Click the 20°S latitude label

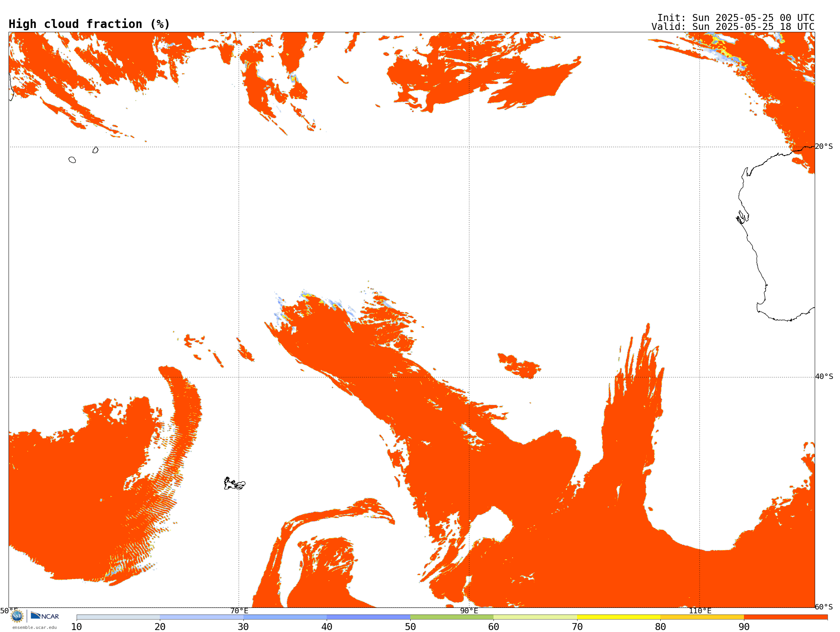pyautogui.click(x=824, y=147)
